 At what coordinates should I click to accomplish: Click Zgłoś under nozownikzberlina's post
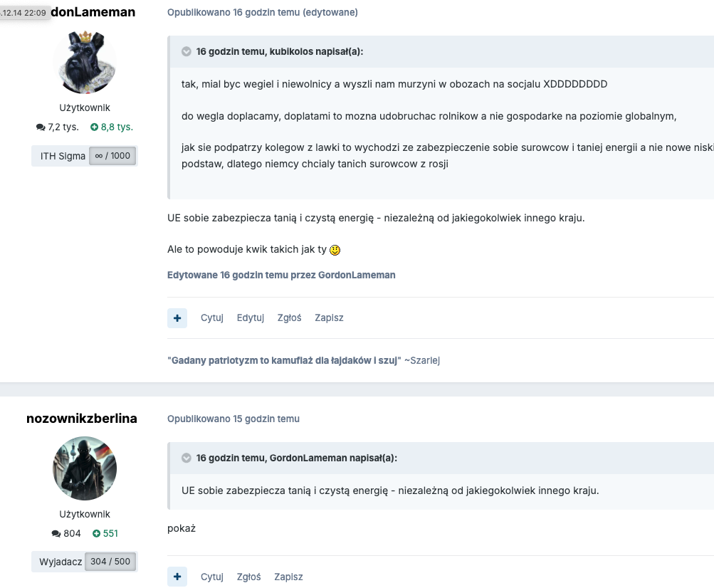click(248, 577)
